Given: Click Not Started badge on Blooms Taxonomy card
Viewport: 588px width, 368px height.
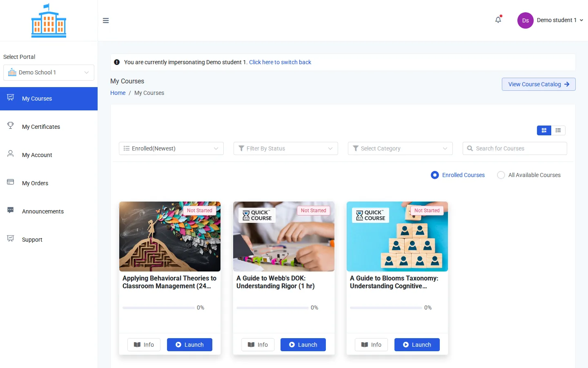Looking at the screenshot, I should point(427,211).
